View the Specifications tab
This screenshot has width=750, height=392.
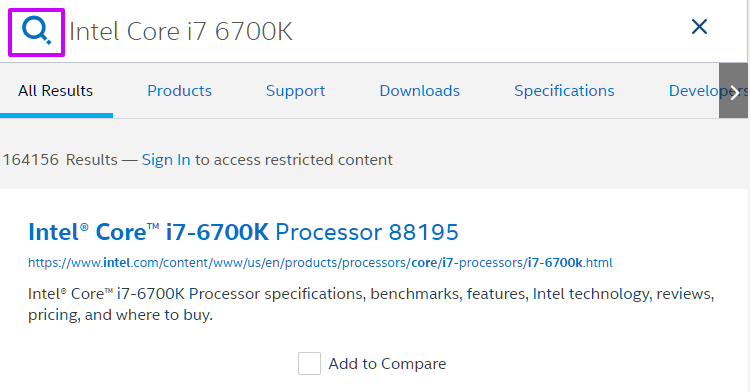pos(564,91)
